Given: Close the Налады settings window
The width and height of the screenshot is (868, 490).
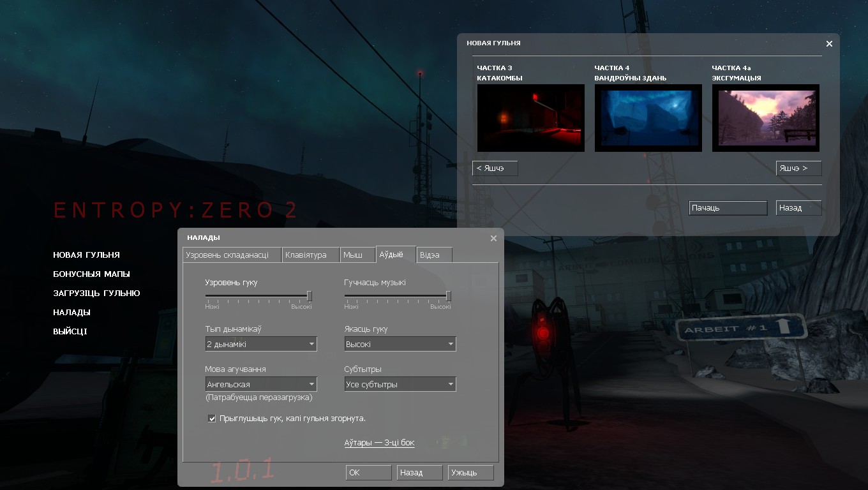Looking at the screenshot, I should [493, 239].
